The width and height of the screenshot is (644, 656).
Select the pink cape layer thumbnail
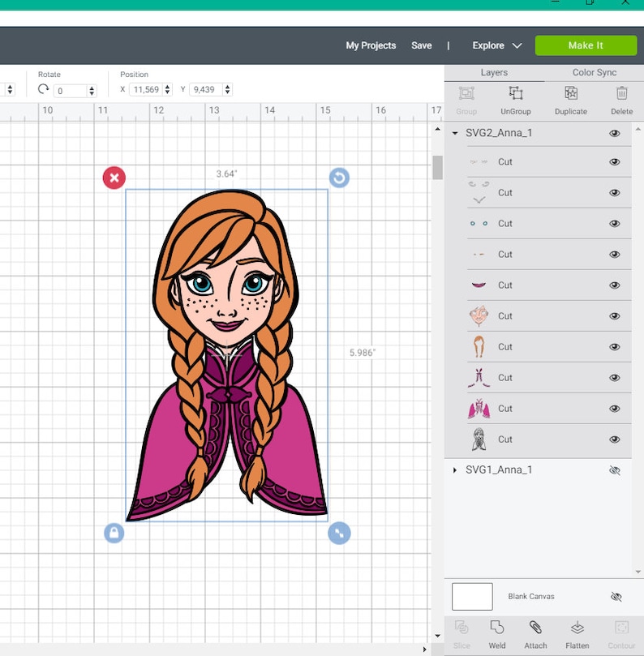tap(479, 409)
